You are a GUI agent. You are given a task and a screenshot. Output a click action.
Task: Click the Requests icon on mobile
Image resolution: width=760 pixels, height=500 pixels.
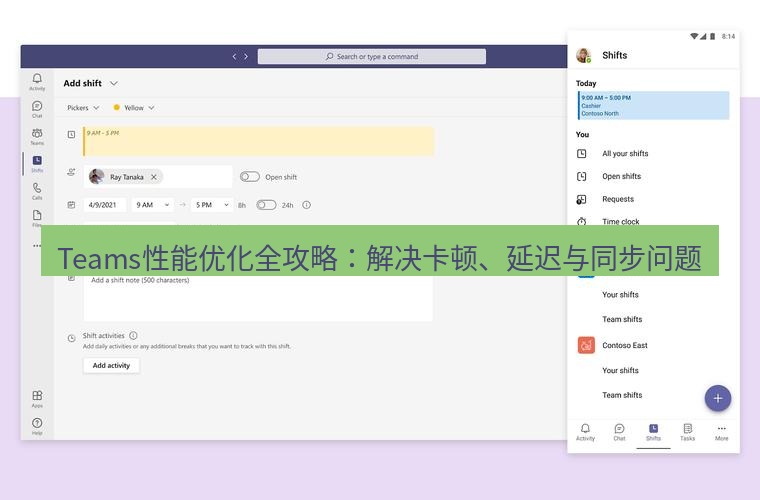[582, 199]
